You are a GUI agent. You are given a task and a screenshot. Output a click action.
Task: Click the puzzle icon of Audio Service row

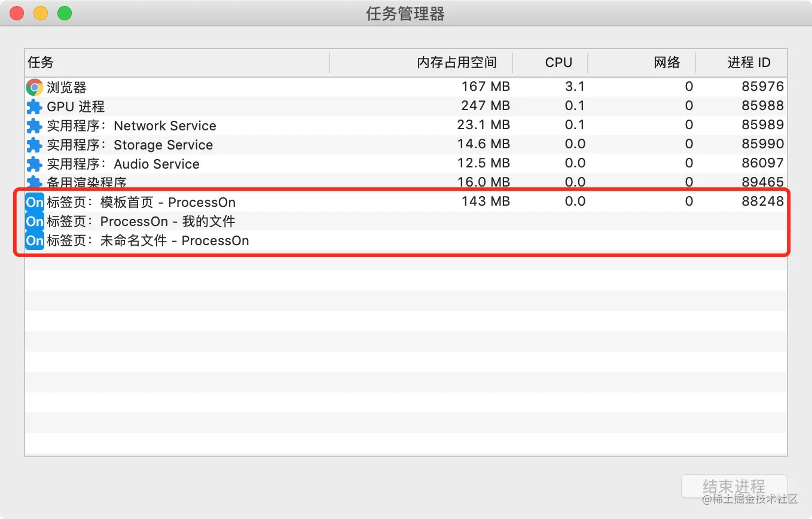(35, 164)
